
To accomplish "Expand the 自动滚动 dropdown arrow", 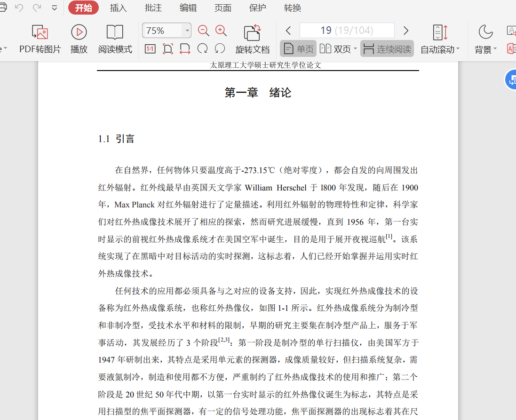I will 458,49.
